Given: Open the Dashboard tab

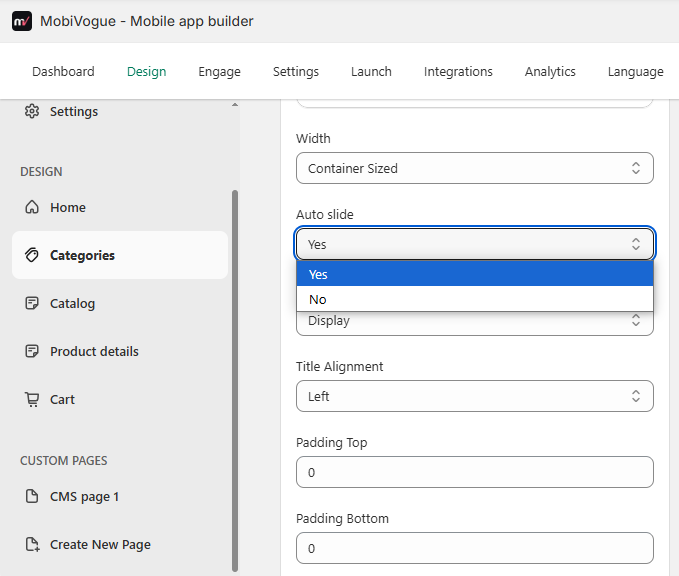Looking at the screenshot, I should point(63,71).
